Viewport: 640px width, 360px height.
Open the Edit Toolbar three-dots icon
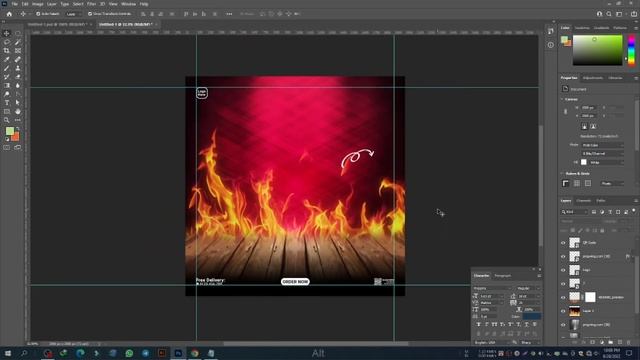18,120
